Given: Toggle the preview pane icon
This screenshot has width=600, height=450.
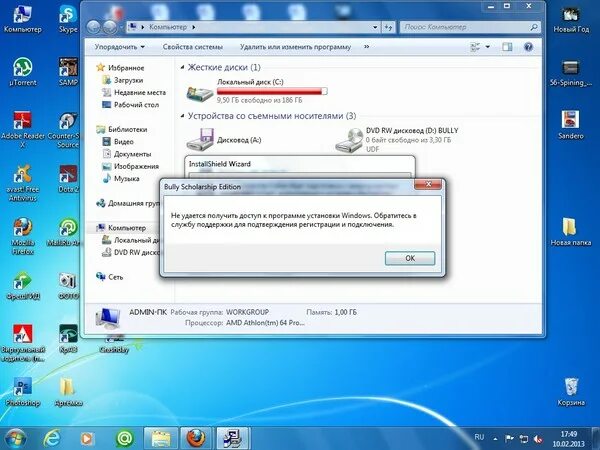Looking at the screenshot, I should pos(507,47).
